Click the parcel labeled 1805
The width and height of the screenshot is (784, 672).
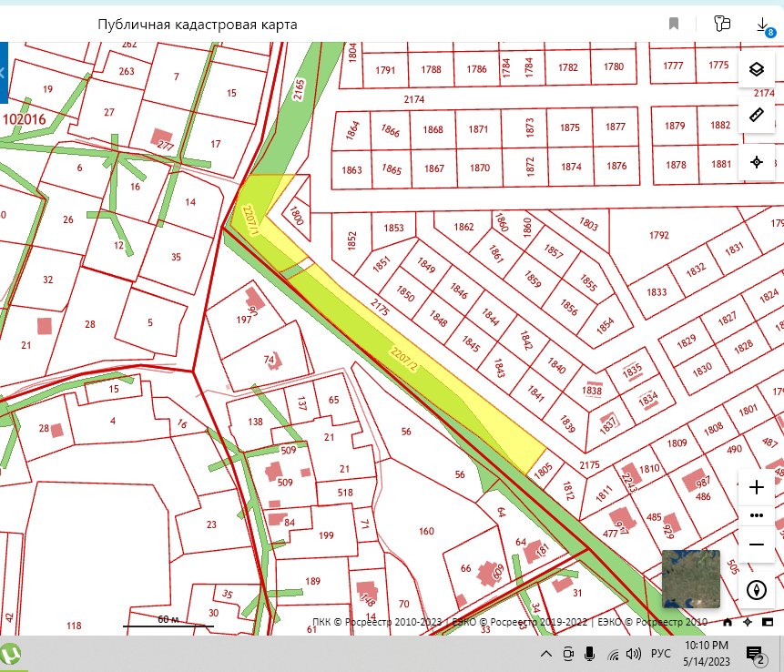coord(543,470)
